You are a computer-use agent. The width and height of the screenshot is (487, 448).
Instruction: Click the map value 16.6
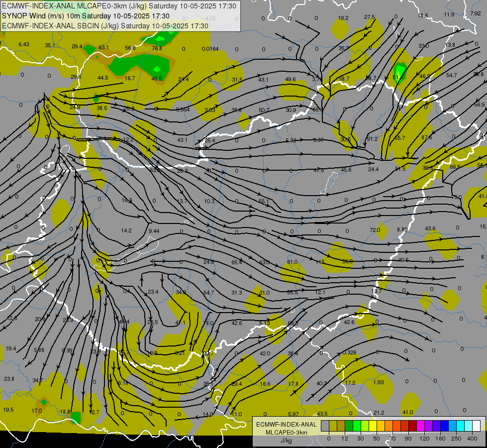tap(265, 384)
